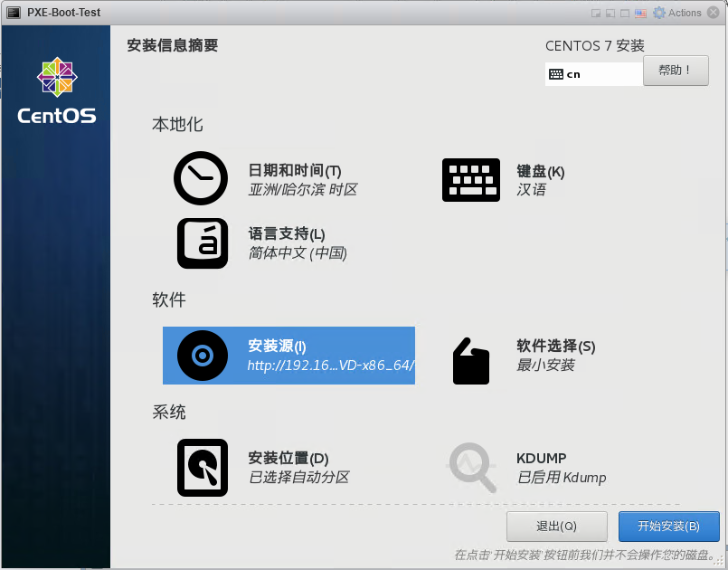Click the console size icon with bottom-right filled corner
Screen dimensions: 728x570
click(596, 13)
